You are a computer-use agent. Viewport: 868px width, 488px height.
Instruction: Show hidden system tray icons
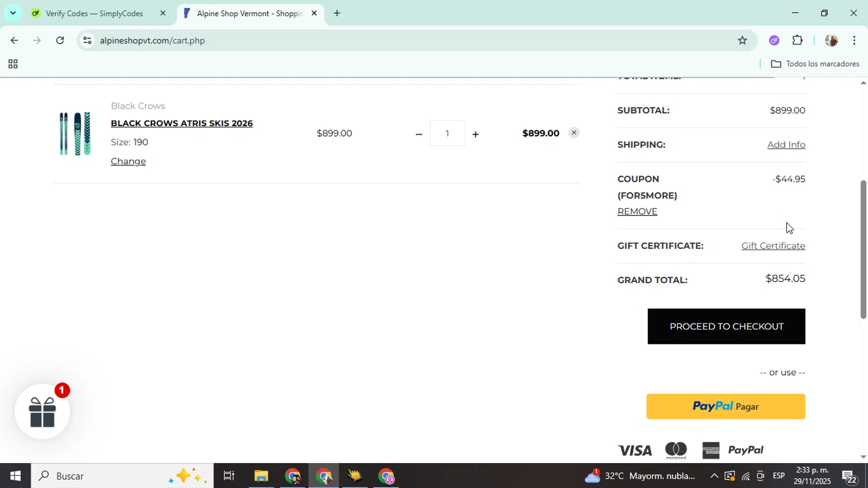coord(714,476)
